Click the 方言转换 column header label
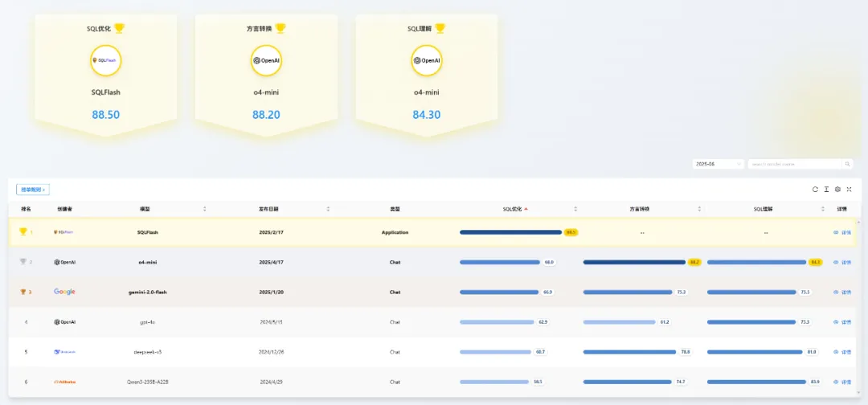The height and width of the screenshot is (405, 868). (640, 209)
